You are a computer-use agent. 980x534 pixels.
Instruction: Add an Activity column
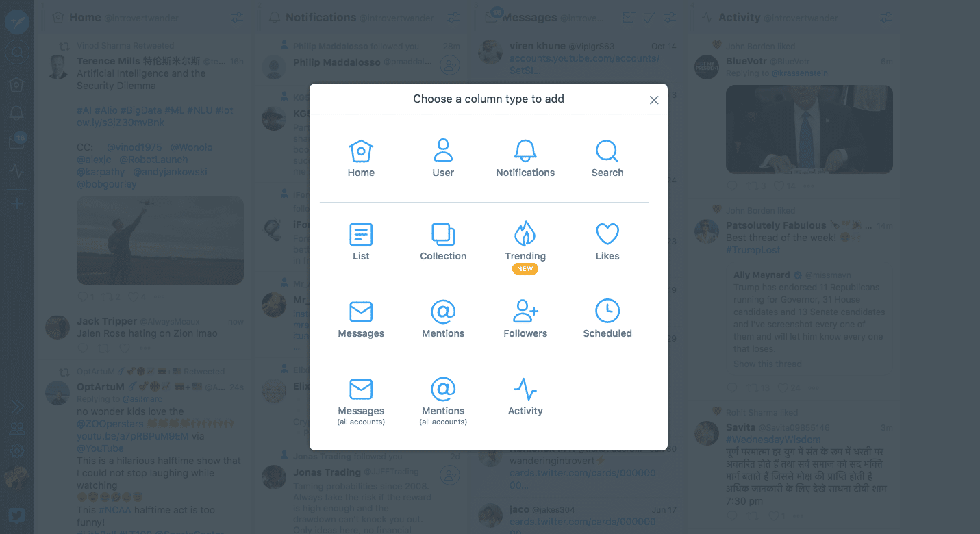525,397
